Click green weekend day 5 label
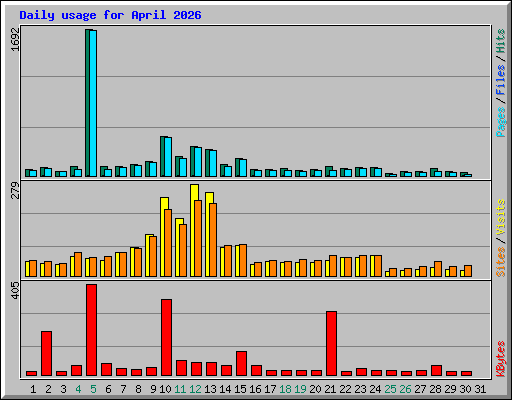512x400 pixels. (93, 389)
